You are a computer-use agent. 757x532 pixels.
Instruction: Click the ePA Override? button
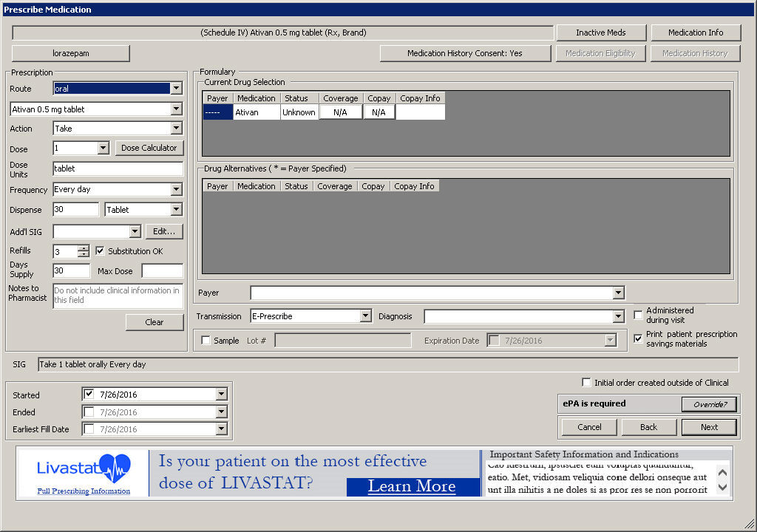click(709, 404)
